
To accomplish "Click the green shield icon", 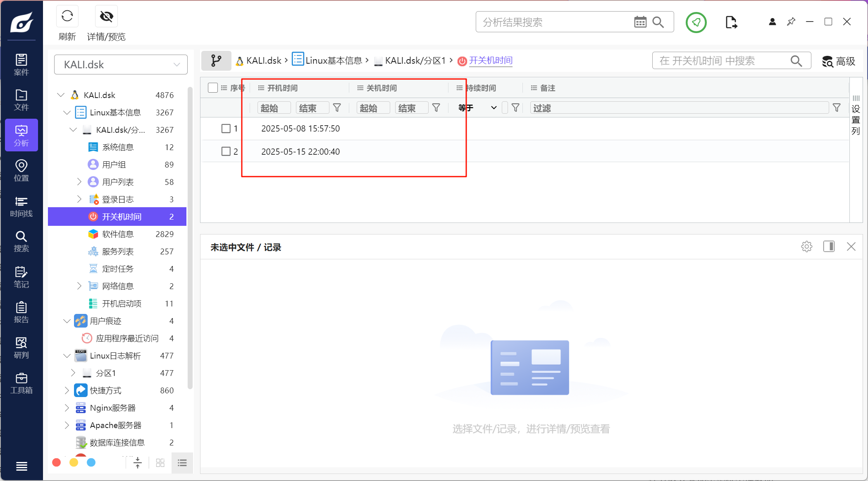I will [x=696, y=22].
